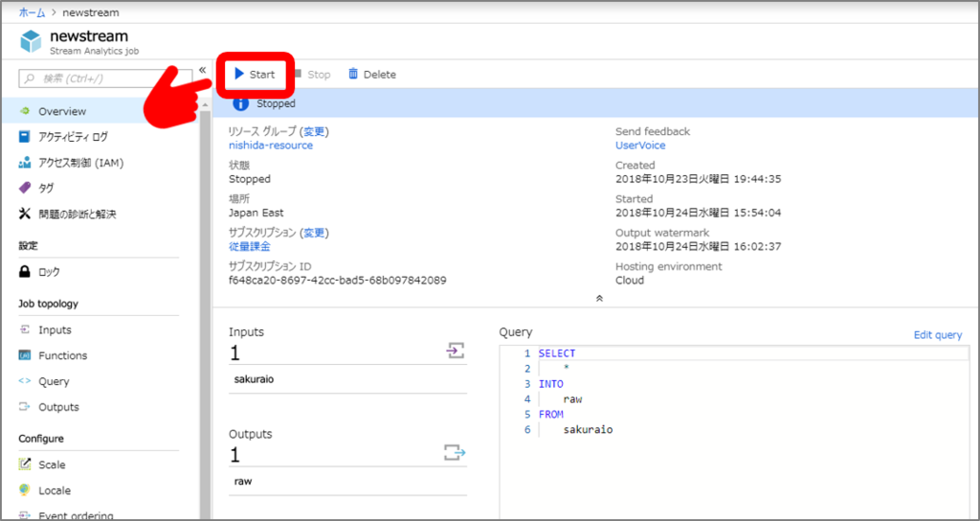The image size is (980, 521).
Task: Select the sakuraio input row
Action: [347, 379]
